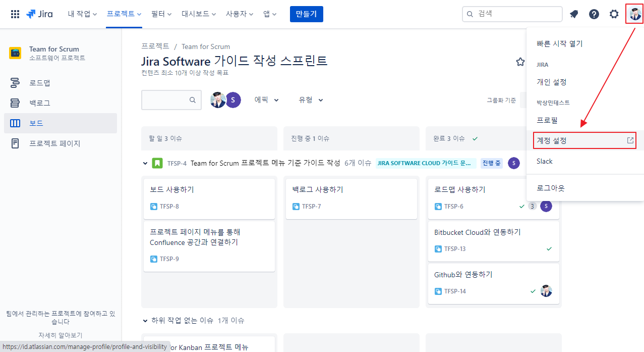This screenshot has width=644, height=352.
Task: Click the subtask icon on TFSP-8 card
Action: click(x=154, y=207)
